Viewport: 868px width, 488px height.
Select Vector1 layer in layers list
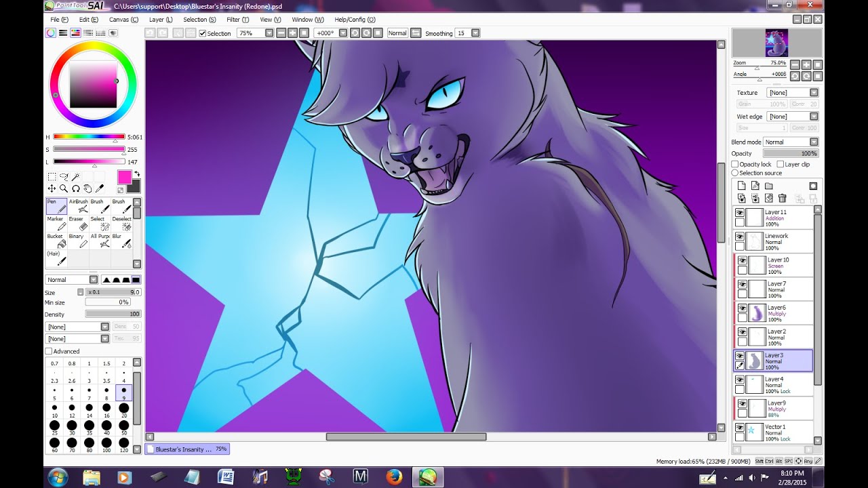(x=773, y=432)
